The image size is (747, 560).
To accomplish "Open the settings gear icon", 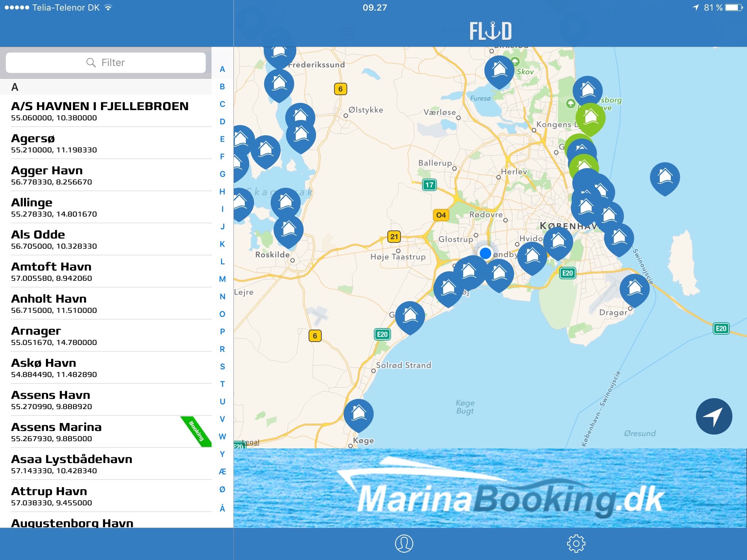I will point(576,544).
